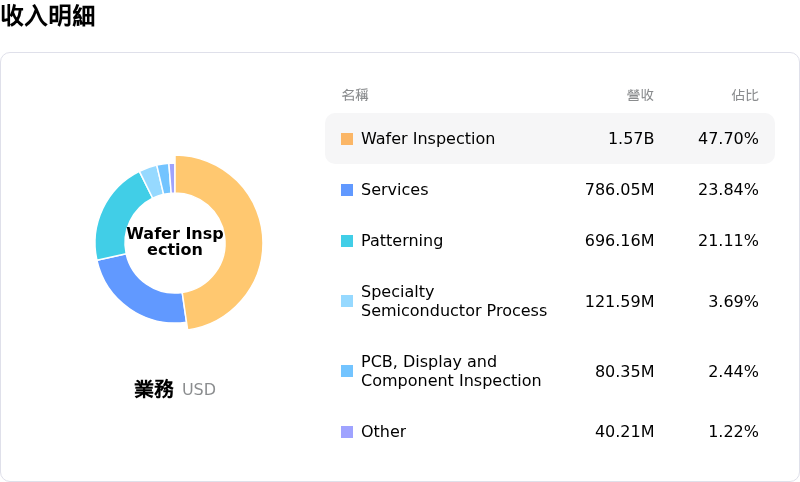
Task: Click the 47.70% share value
Action: [728, 139]
